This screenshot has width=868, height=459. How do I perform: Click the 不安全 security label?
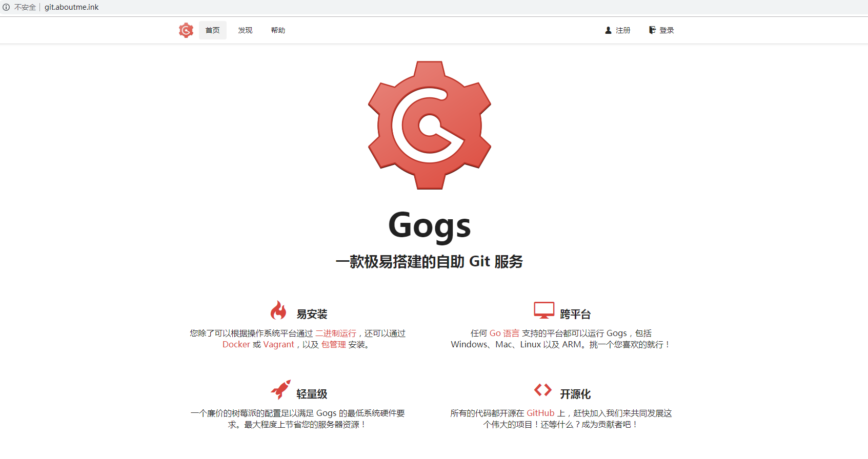click(25, 7)
